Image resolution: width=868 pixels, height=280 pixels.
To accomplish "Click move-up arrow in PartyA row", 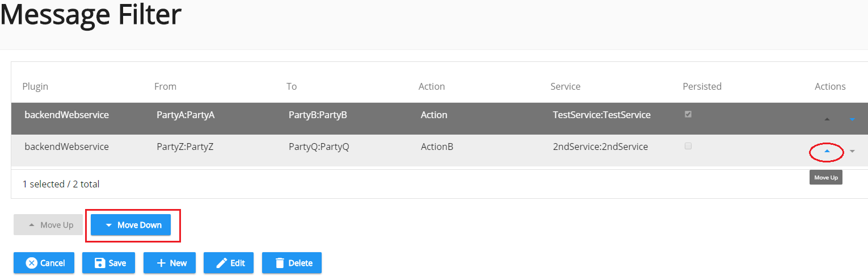I will click(x=827, y=119).
